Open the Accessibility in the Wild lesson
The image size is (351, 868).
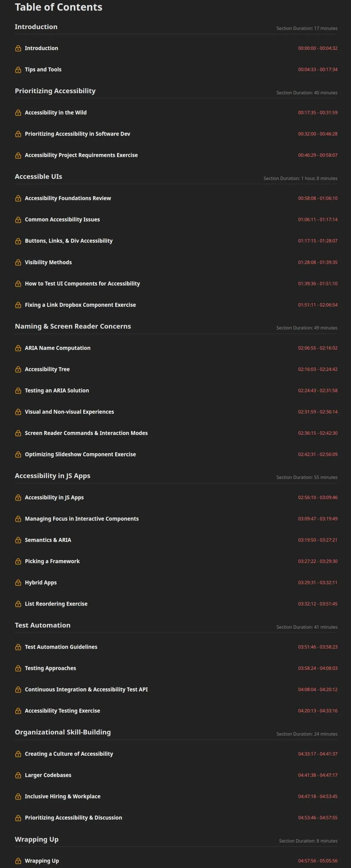tap(56, 113)
